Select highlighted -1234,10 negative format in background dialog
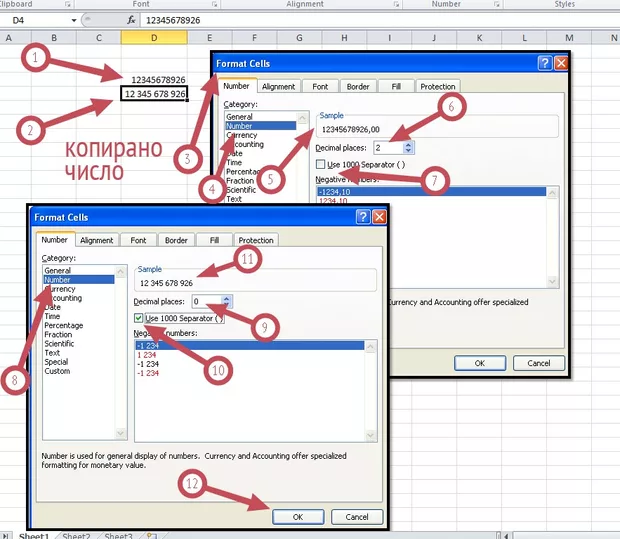620x539 pixels. [431, 192]
